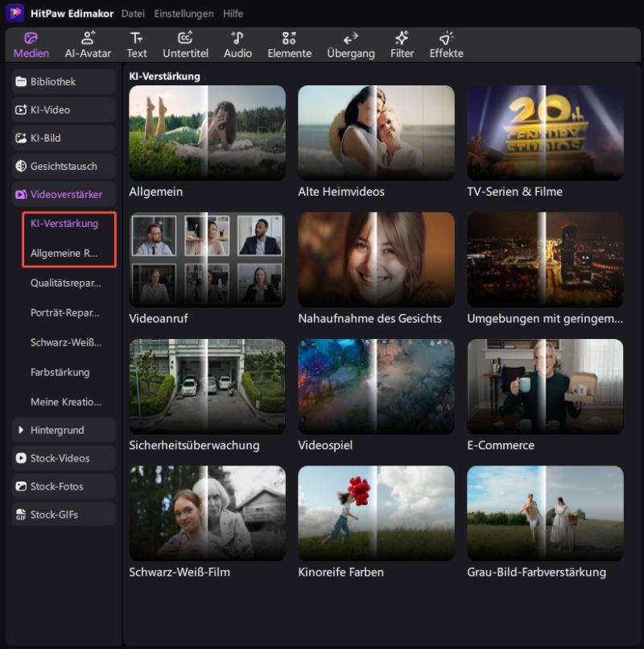644x649 pixels.
Task: Choose the Alte Heimvideos preset thumbnail
Action: point(376,133)
